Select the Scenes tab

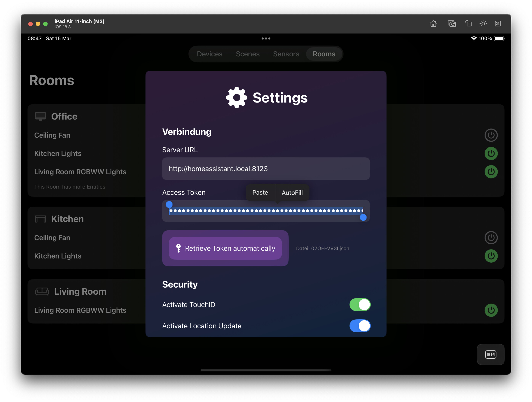(x=247, y=54)
